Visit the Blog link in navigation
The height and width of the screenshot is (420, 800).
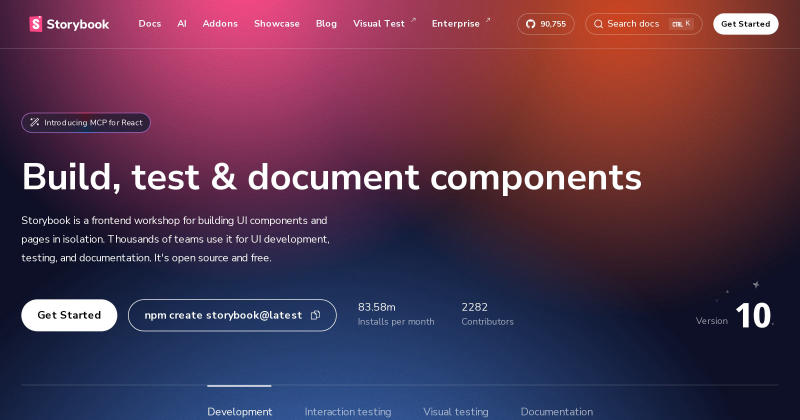[326, 24]
